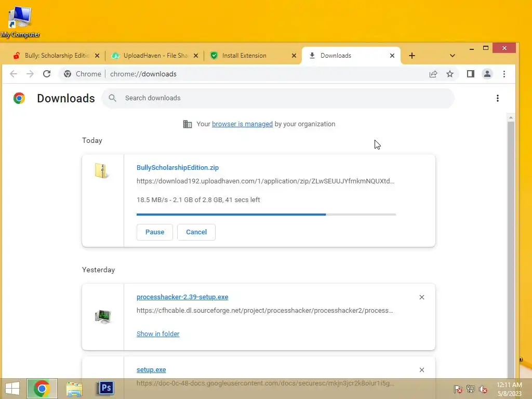Image resolution: width=532 pixels, height=399 pixels.
Task: Click the muted volume tray icon
Action: click(483, 389)
